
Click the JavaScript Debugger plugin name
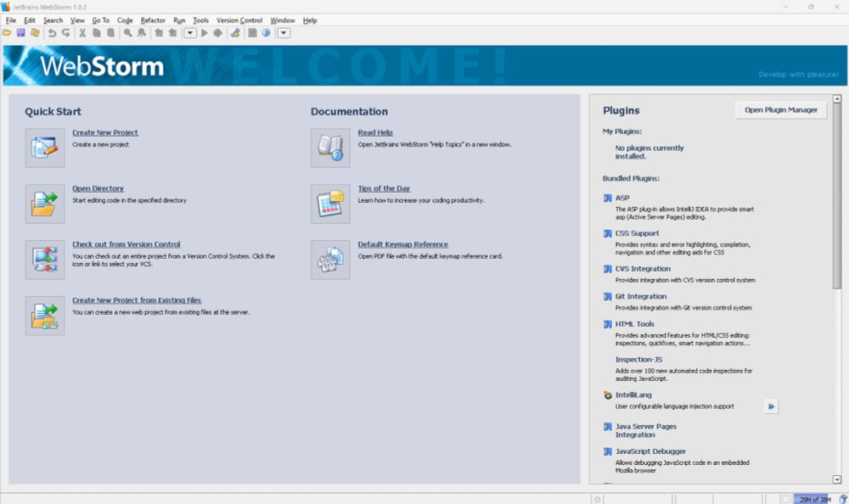(x=650, y=451)
